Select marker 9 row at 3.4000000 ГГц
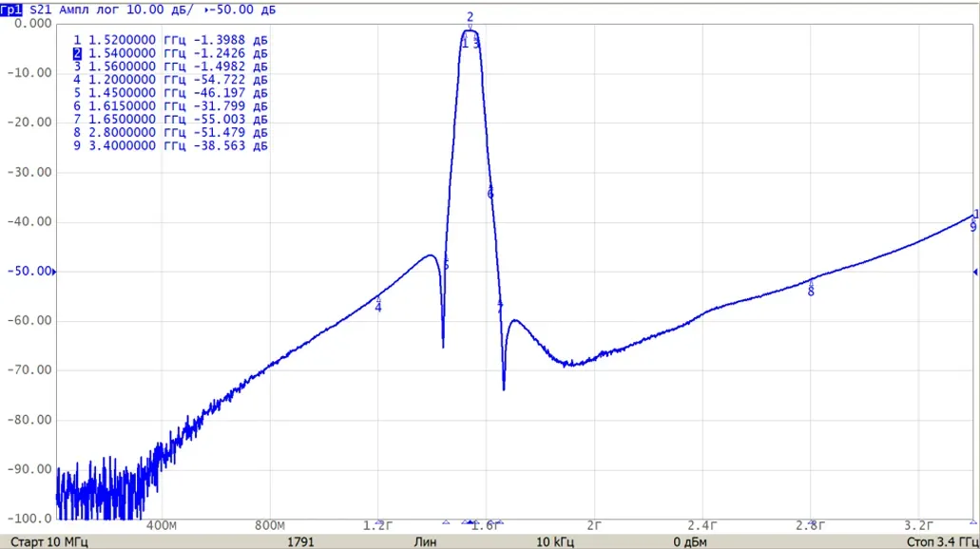980x549 pixels. coord(170,145)
